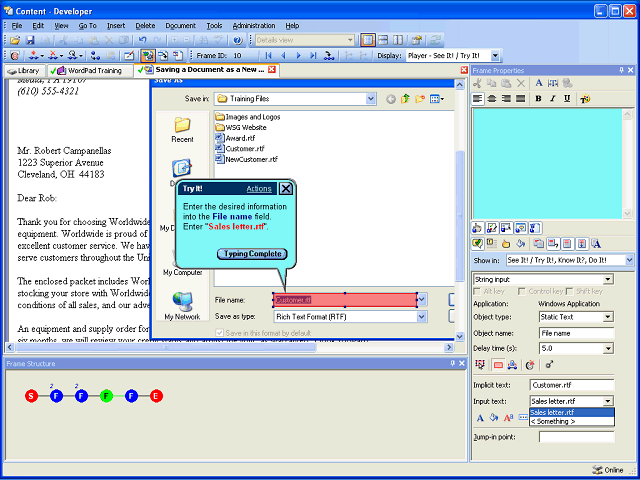Switch to the WordPad Training tab
This screenshot has height=480, width=640.
[x=90, y=71]
